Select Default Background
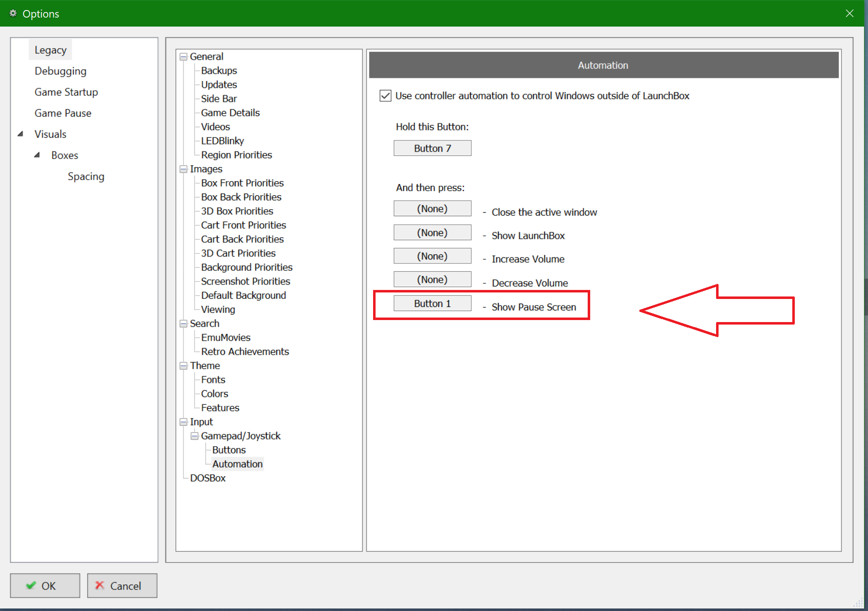 [244, 295]
